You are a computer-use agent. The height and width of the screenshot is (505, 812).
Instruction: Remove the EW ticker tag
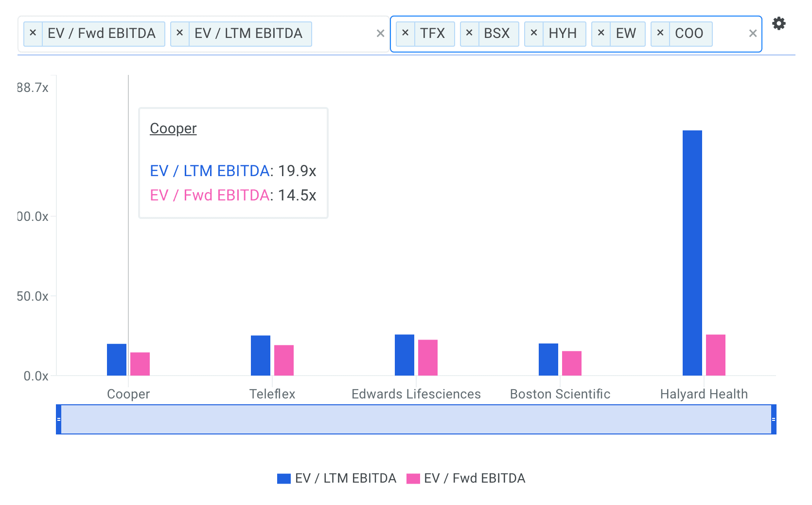[x=601, y=33]
